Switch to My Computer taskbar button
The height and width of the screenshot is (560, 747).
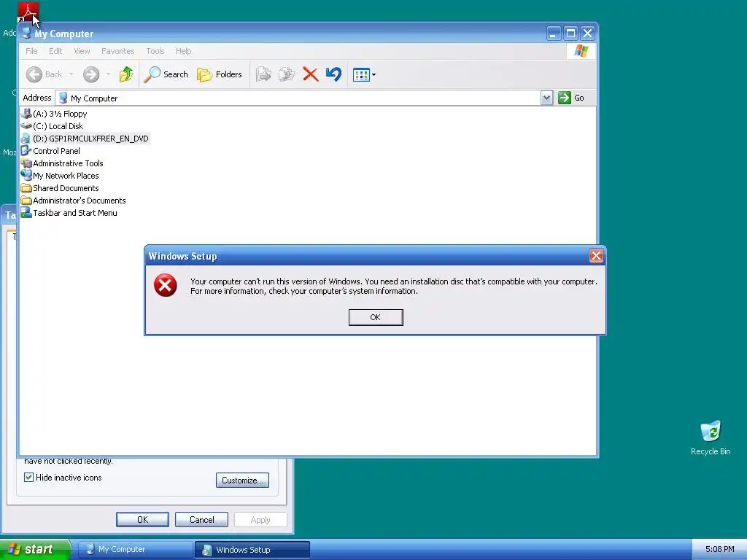pos(135,550)
